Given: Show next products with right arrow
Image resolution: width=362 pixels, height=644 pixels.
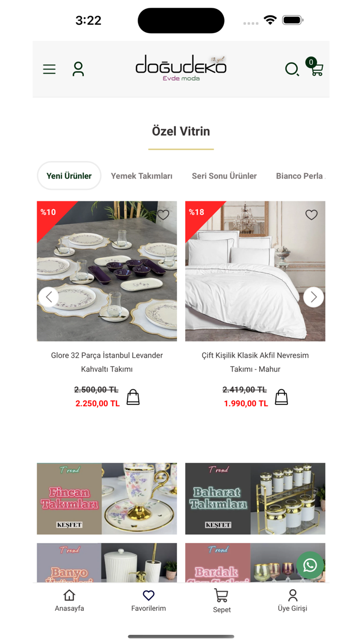Looking at the screenshot, I should click(313, 297).
